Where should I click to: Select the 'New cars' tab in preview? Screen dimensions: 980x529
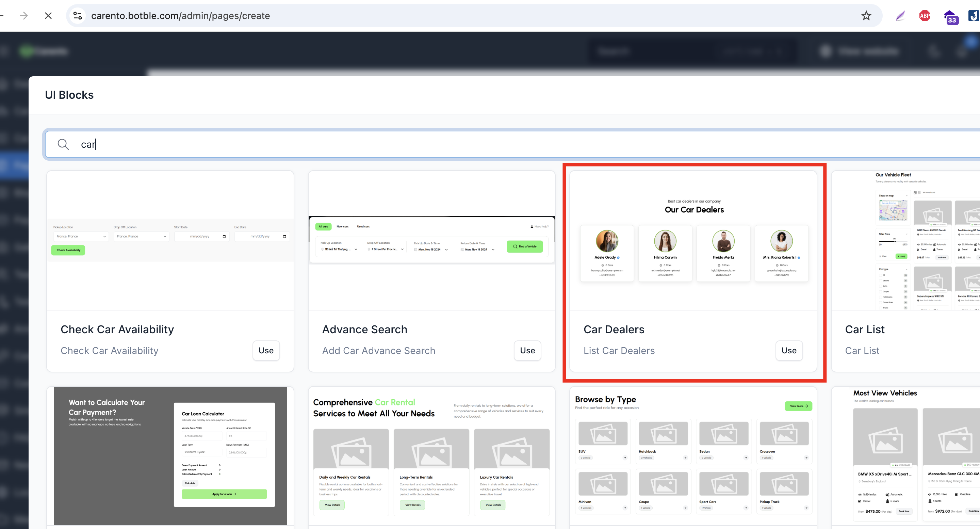point(342,226)
